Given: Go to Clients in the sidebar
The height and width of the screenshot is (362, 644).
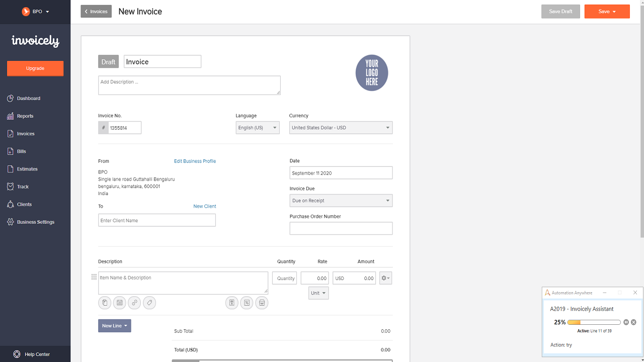Looking at the screenshot, I should pyautogui.click(x=24, y=205).
